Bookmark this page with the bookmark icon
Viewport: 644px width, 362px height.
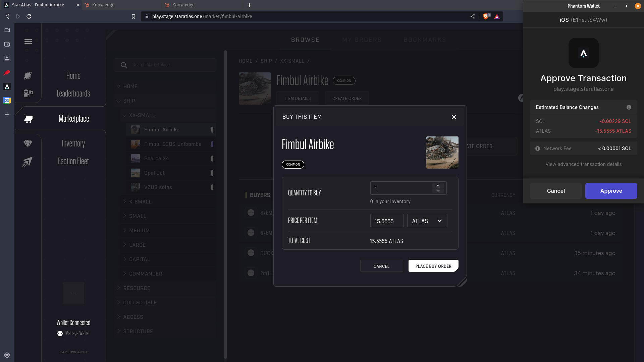point(133,16)
